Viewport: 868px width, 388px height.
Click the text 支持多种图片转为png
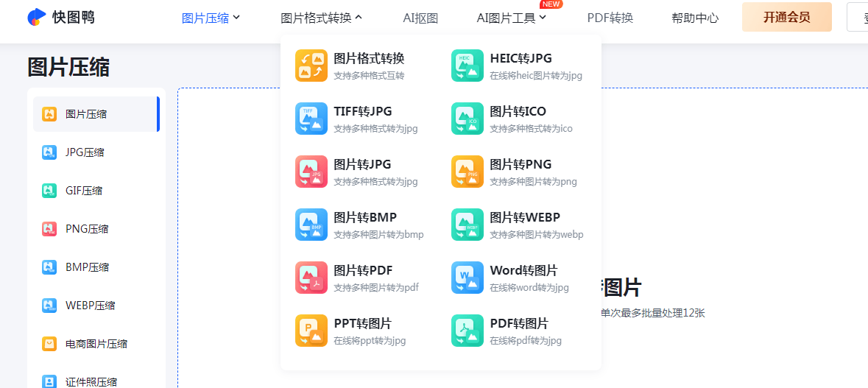click(534, 182)
